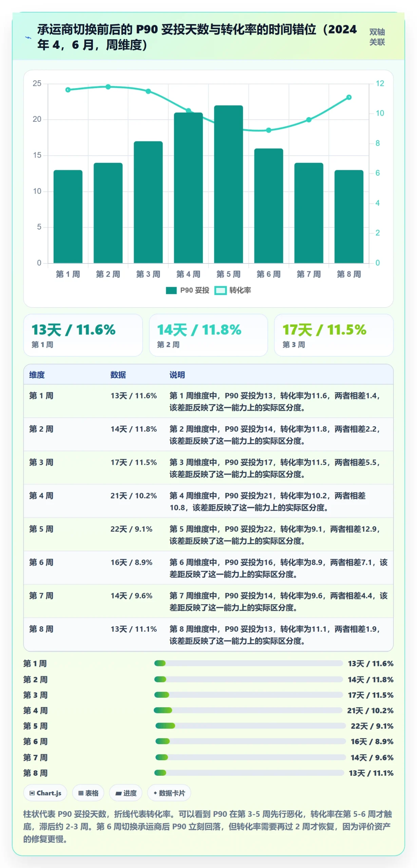Click the progress bar for 第 4 周

click(248, 710)
